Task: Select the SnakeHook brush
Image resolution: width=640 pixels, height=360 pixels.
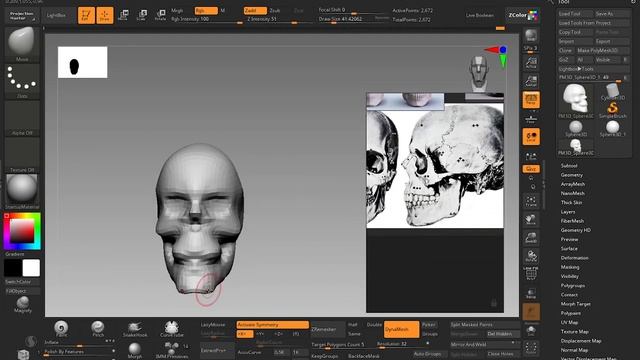Action: pyautogui.click(x=135, y=328)
